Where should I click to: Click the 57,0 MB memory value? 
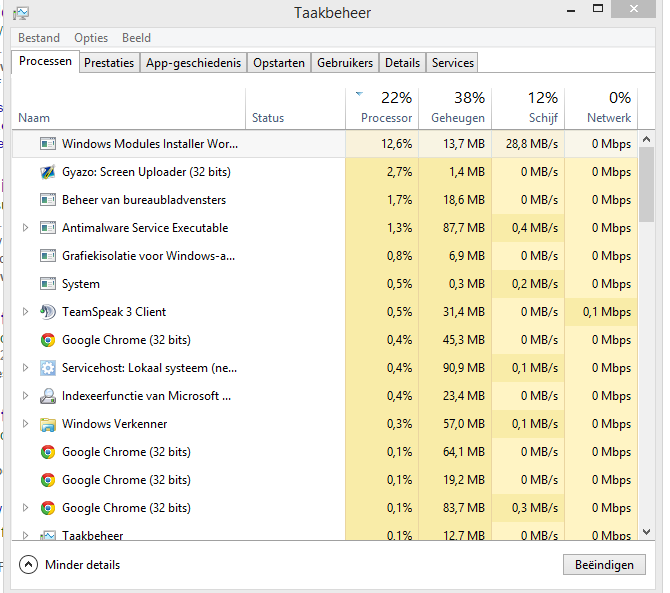click(x=464, y=424)
